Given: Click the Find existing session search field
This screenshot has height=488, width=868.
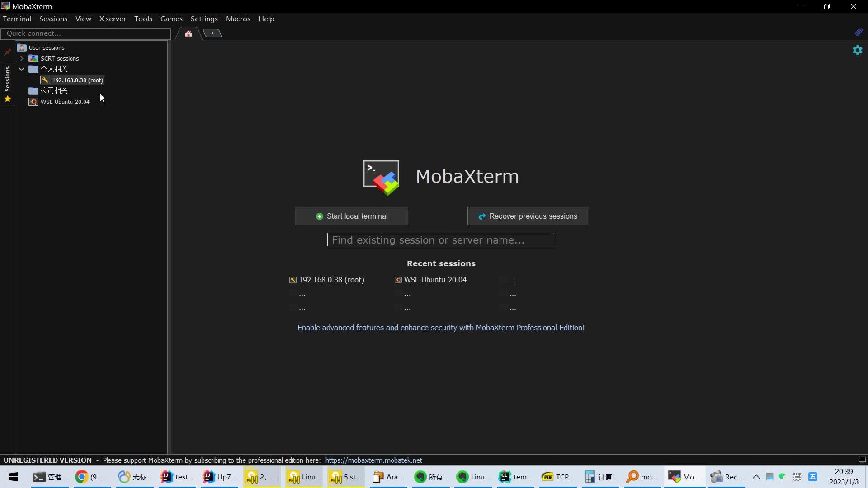Looking at the screenshot, I should [441, 239].
